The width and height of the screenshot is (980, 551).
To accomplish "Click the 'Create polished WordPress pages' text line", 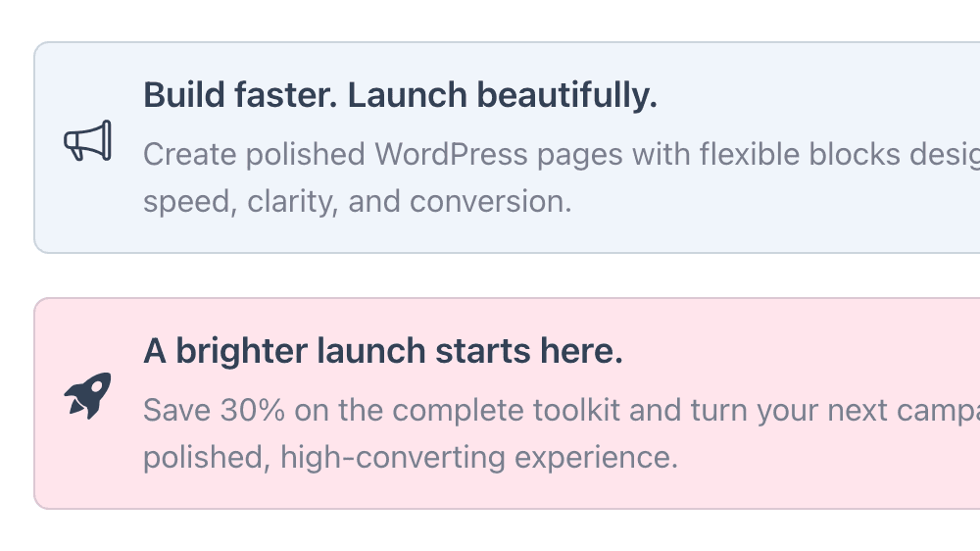I will coord(562,155).
